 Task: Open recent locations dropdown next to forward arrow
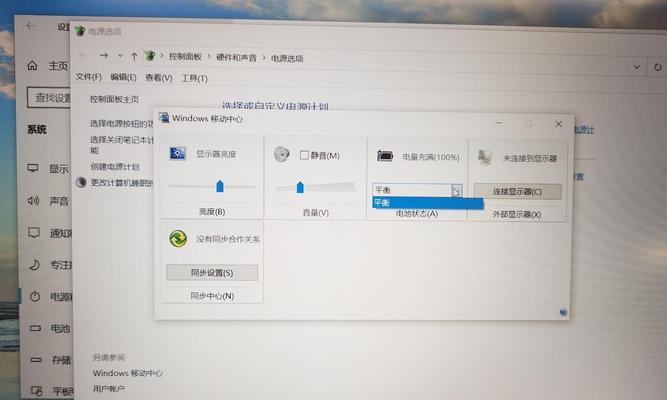120,56
